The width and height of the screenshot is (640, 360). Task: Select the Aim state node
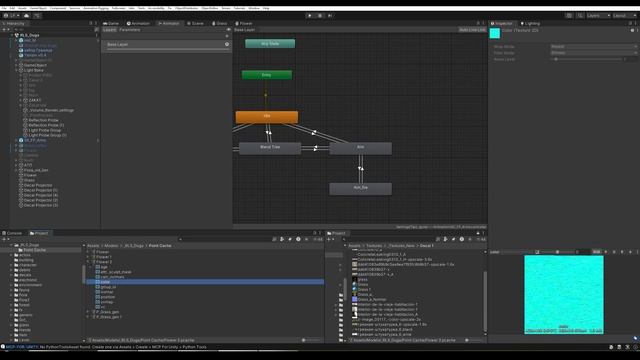tap(360, 148)
